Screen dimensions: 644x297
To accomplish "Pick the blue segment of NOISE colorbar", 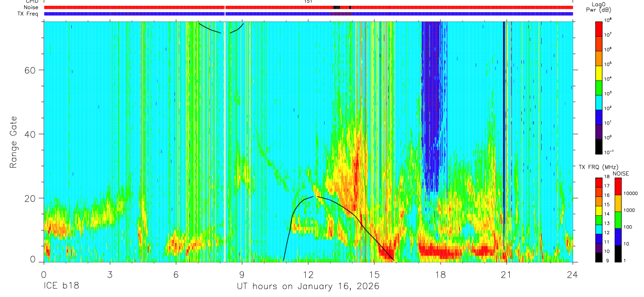I will pos(618,237).
